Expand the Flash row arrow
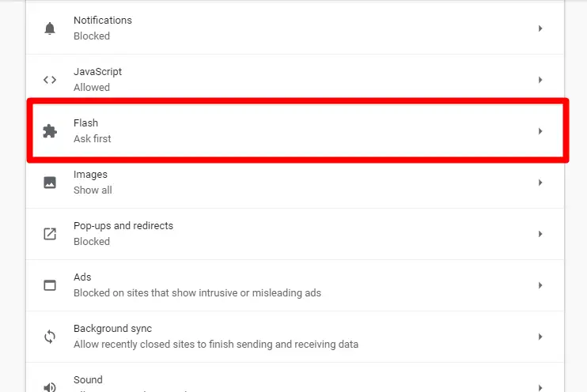The width and height of the screenshot is (587, 392). click(540, 131)
